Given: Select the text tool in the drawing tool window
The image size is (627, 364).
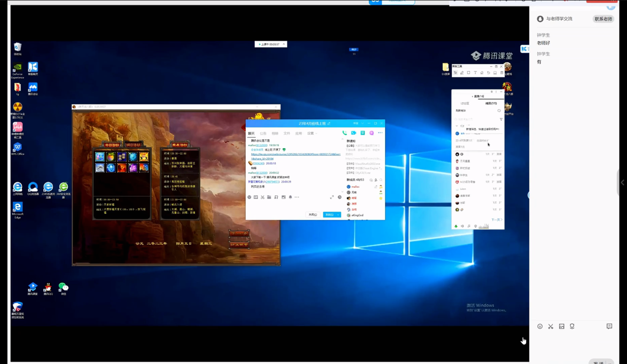Looking at the screenshot, I should (x=475, y=72).
